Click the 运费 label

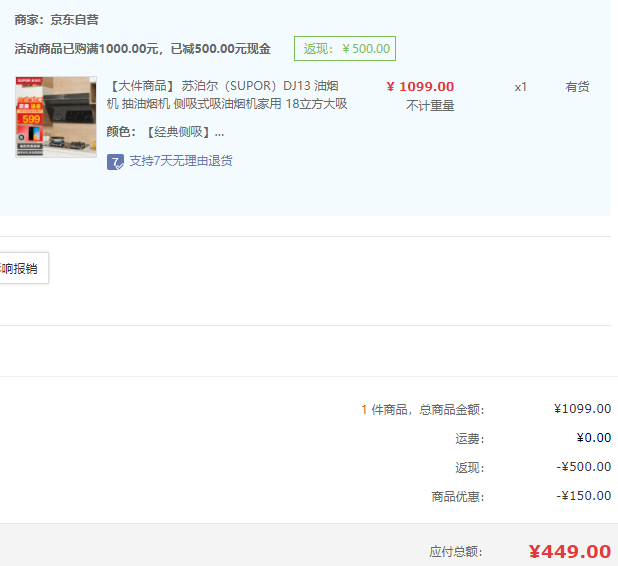[x=469, y=439]
